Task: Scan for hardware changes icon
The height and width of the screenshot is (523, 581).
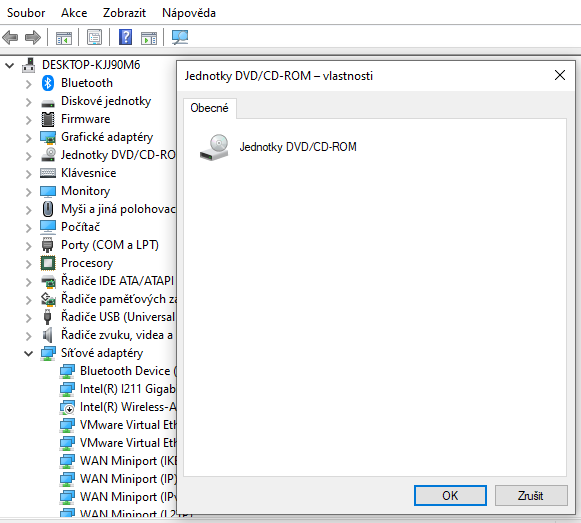Action: tap(180, 37)
